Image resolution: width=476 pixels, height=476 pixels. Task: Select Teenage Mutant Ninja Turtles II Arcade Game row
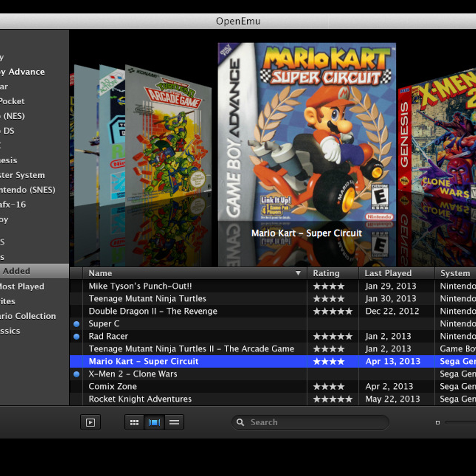(x=273, y=349)
